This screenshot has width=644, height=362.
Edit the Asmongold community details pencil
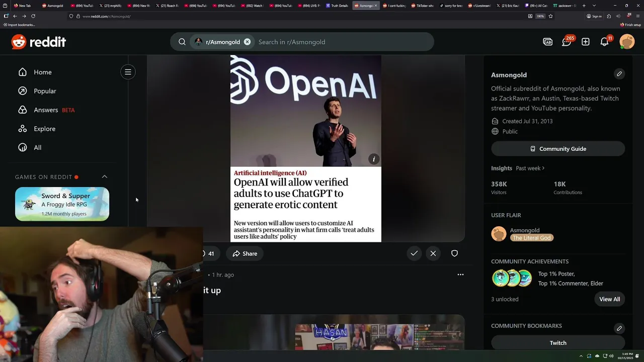[x=619, y=74]
